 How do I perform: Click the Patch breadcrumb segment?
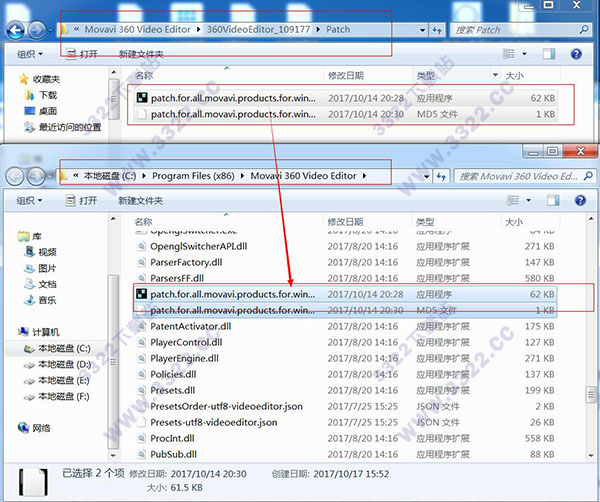click(x=338, y=29)
